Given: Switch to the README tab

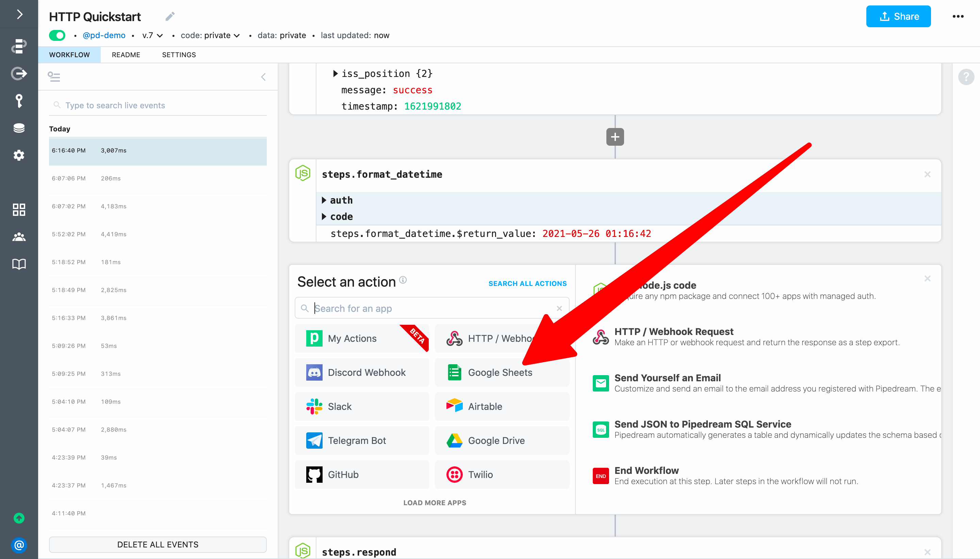Looking at the screenshot, I should click(x=126, y=55).
